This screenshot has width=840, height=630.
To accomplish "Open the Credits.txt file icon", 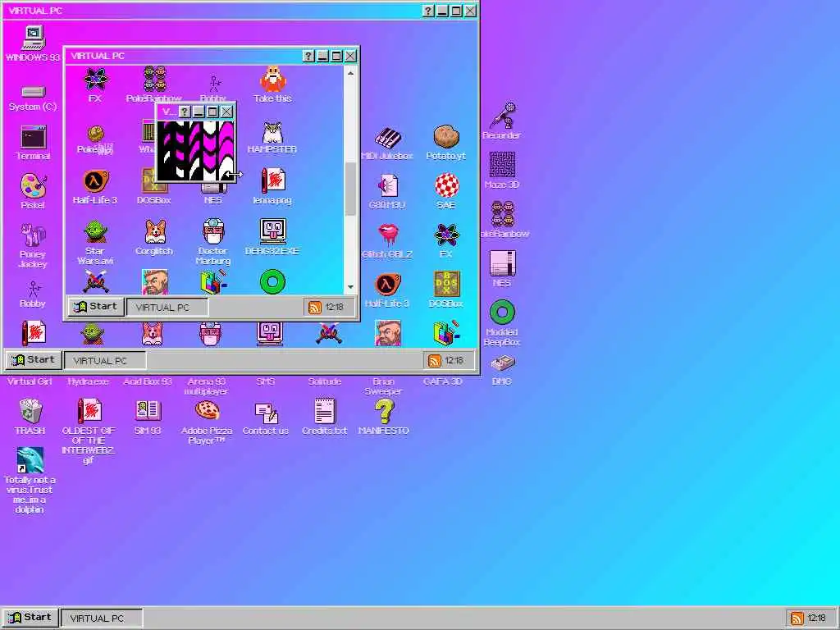I will pos(325,411).
